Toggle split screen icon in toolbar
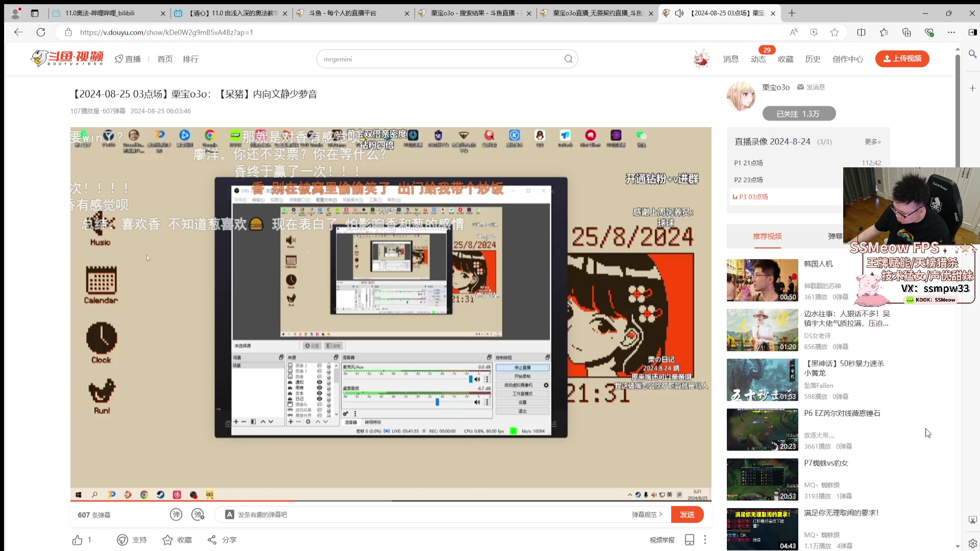This screenshot has height=551, width=980. tap(862, 32)
